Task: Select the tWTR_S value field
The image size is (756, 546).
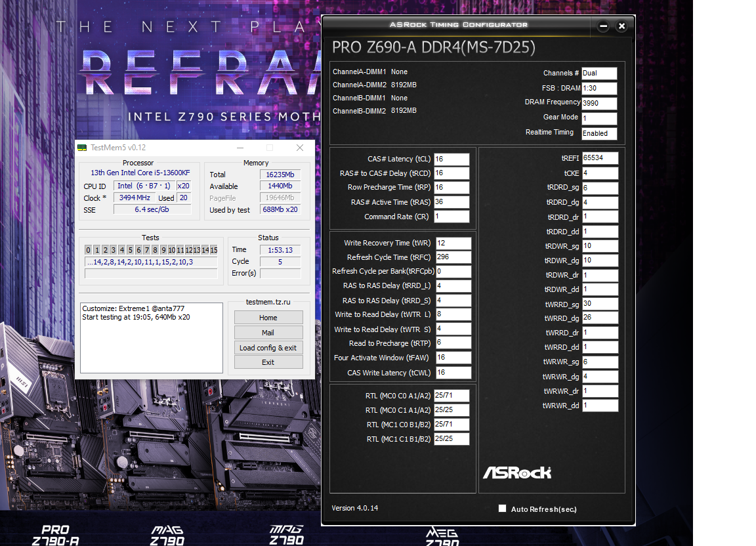Action: [453, 329]
